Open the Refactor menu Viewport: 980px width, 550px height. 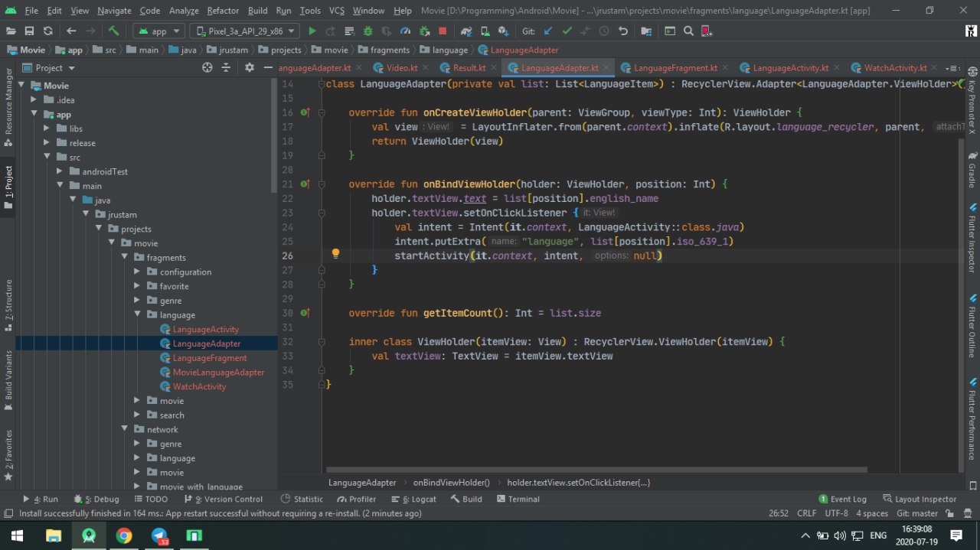click(x=223, y=11)
